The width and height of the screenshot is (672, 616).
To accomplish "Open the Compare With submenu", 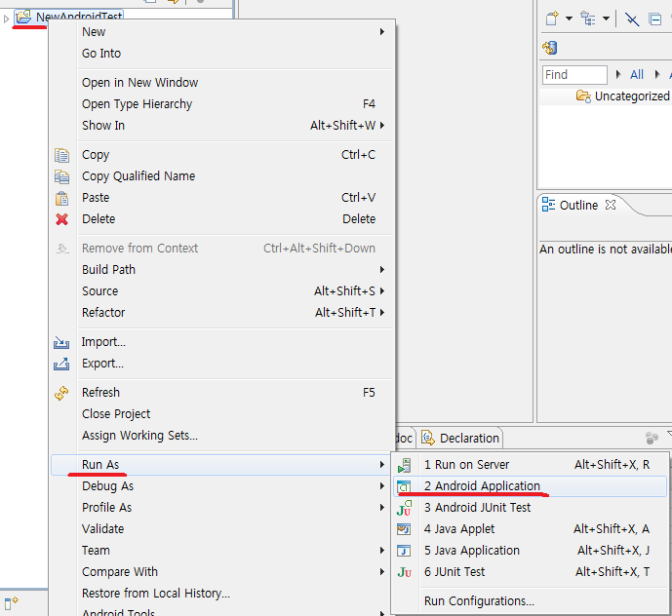I will tap(222, 571).
